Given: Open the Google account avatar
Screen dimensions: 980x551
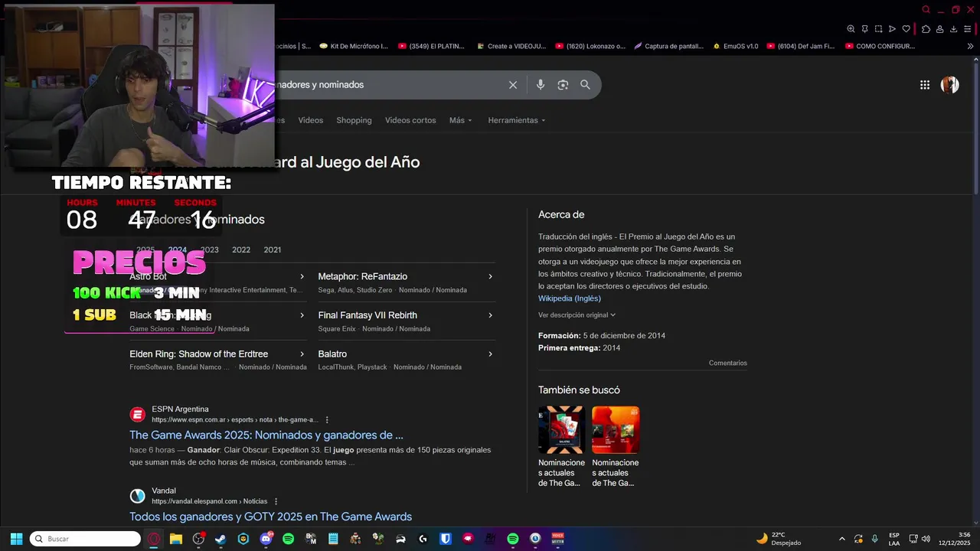Looking at the screenshot, I should [x=950, y=85].
